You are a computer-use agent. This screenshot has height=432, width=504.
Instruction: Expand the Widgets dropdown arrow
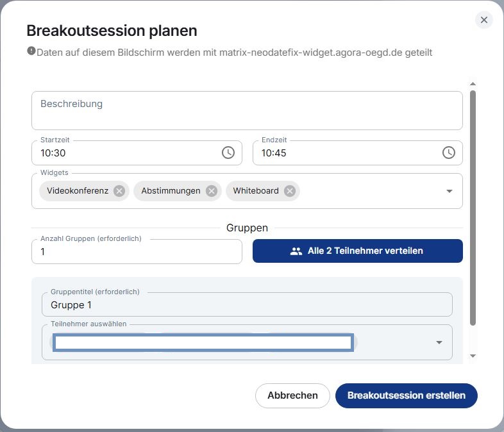coord(449,191)
